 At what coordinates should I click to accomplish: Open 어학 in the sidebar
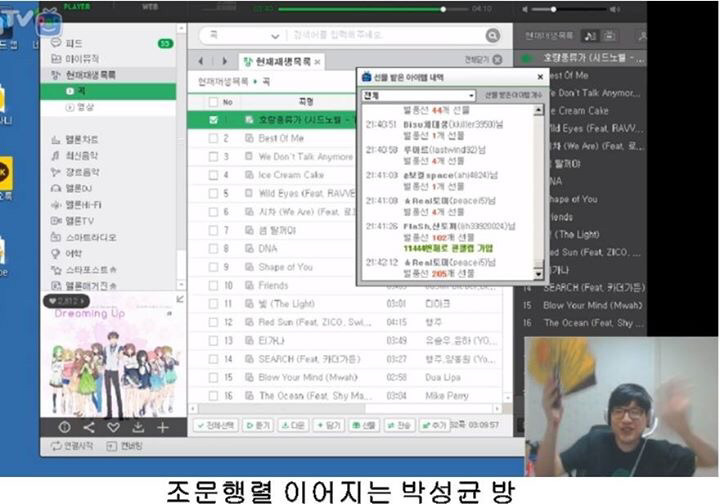click(x=67, y=253)
